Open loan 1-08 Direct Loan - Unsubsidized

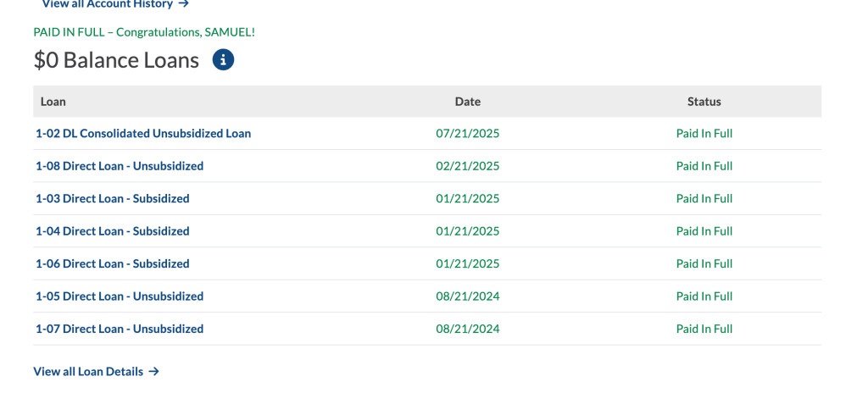tap(120, 166)
